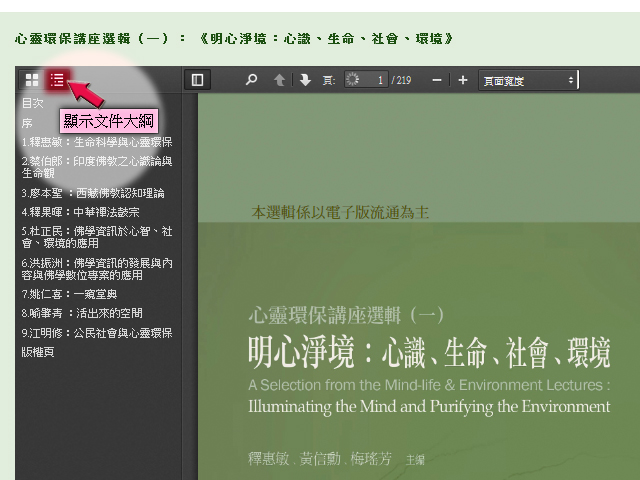The width and height of the screenshot is (640, 480).
Task: Go to 版權頁 outline entry
Action: pyautogui.click(x=38, y=352)
